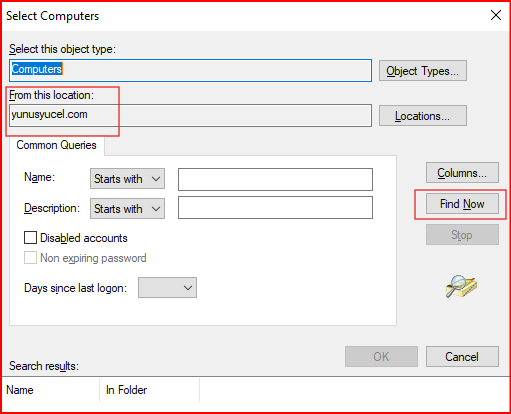Focus the Description text field
Viewport: 511px width, 414px height.
click(x=275, y=207)
